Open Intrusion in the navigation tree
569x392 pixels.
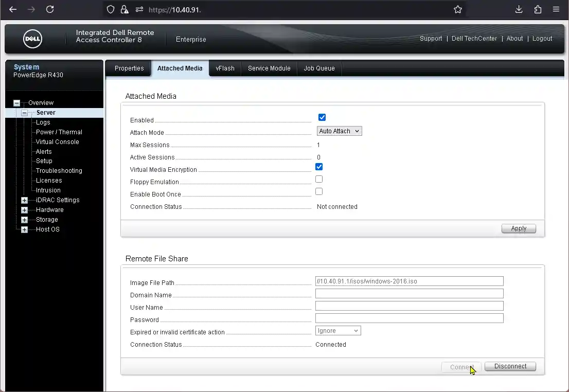click(48, 190)
